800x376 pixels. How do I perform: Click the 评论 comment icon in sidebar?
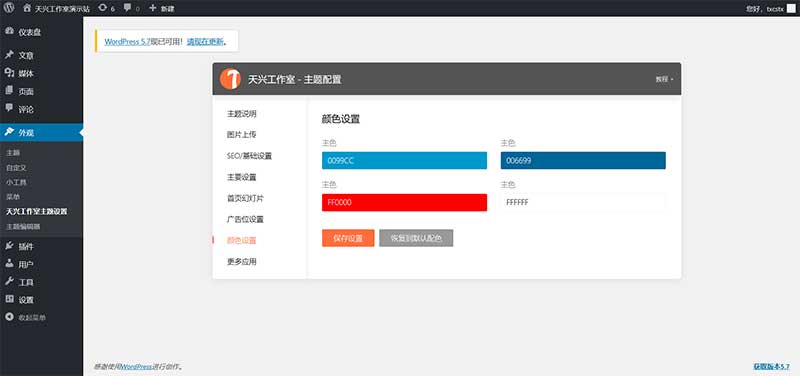click(9, 108)
